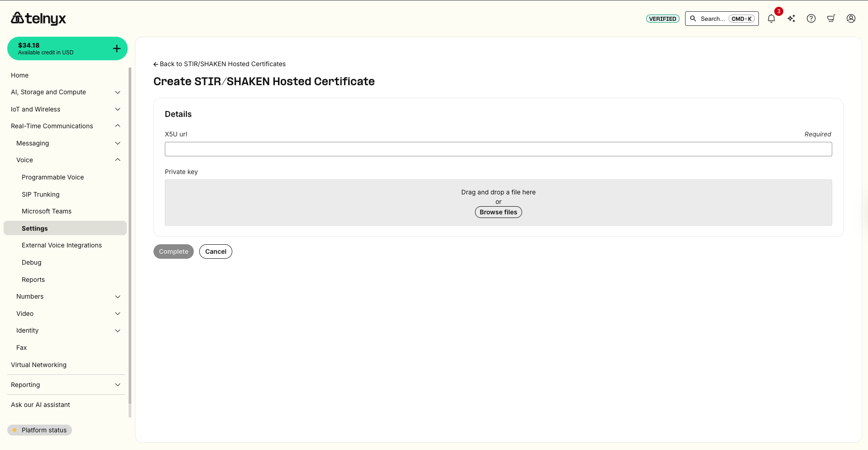
Task: Click the plus icon to add credit
Action: coord(117,48)
